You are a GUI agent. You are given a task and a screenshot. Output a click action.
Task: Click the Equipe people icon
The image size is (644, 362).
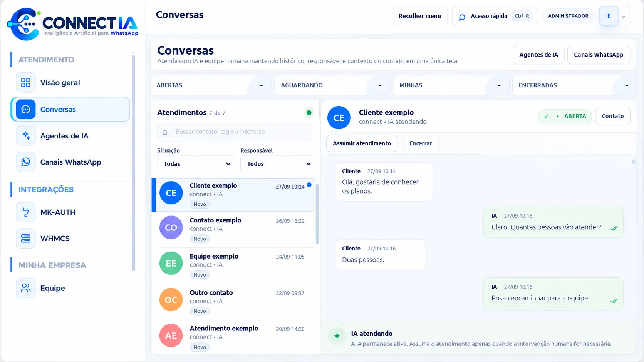(x=26, y=288)
